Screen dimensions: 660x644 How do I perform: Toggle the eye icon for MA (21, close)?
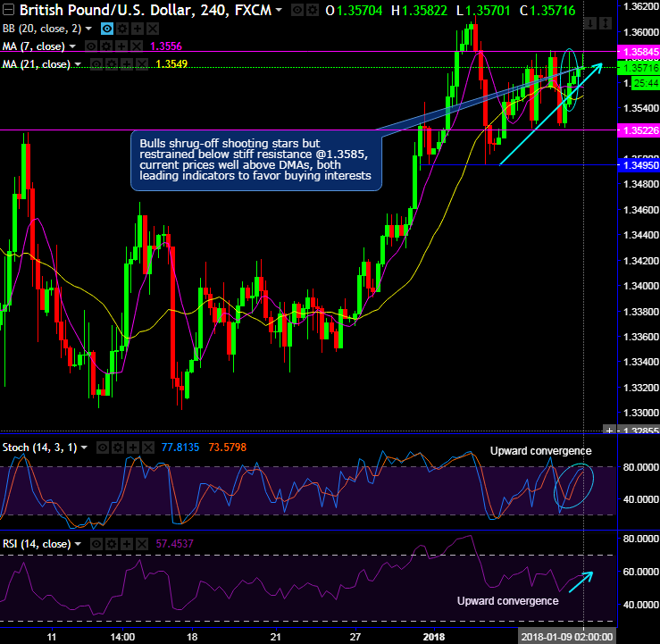96,64
